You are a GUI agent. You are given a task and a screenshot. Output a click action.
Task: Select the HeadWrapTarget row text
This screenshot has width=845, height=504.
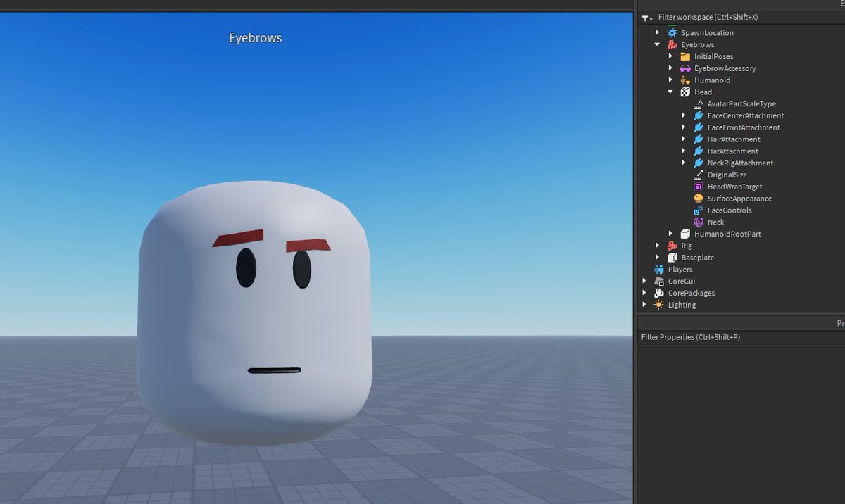734,187
